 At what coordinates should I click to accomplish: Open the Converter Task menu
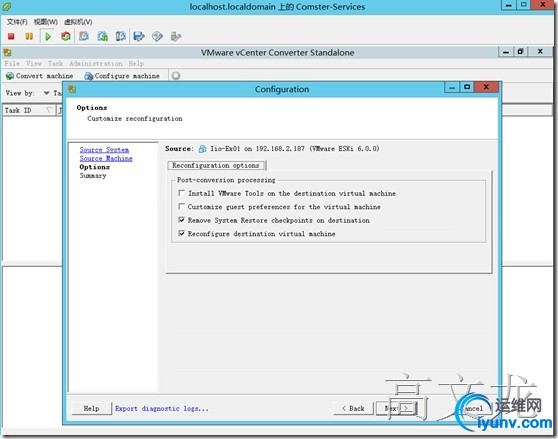coord(55,64)
